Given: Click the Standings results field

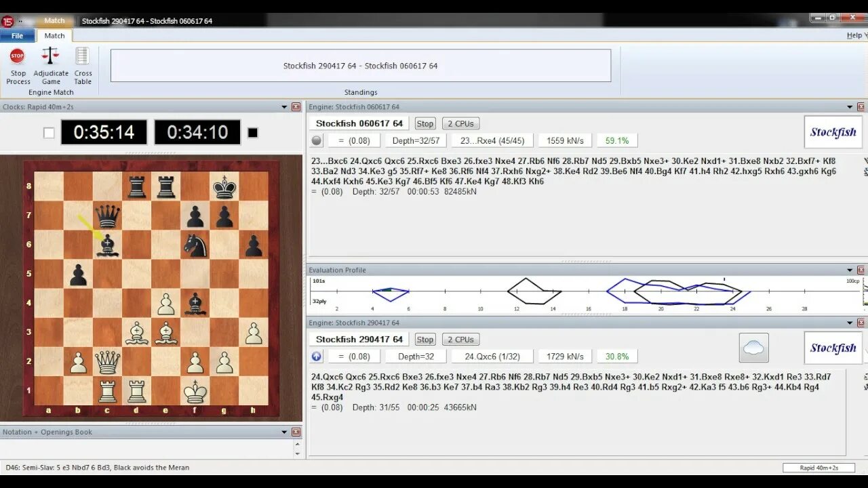Looking at the screenshot, I should [x=361, y=66].
